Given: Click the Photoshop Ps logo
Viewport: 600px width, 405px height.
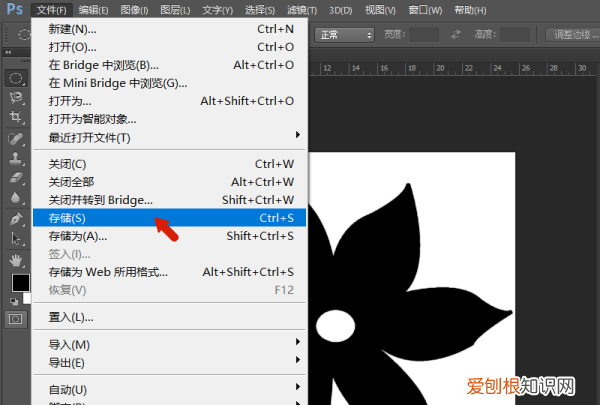Looking at the screenshot, I should (x=15, y=9).
